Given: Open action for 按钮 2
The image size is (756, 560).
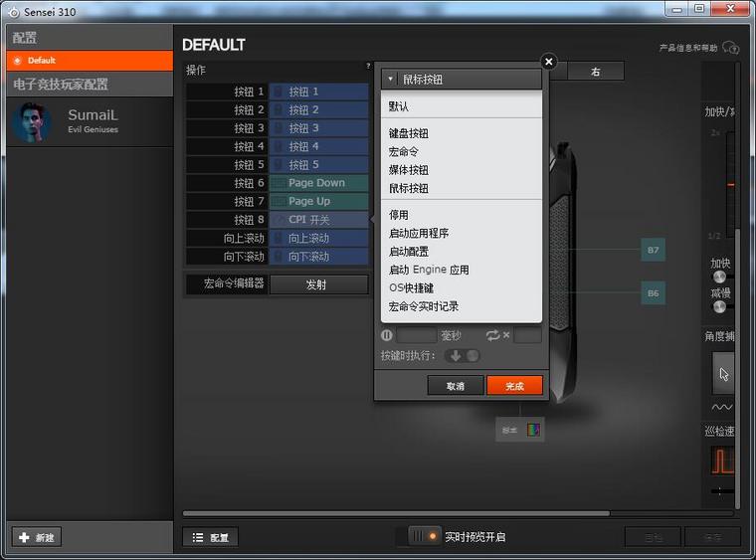Looking at the screenshot, I should click(x=318, y=109).
